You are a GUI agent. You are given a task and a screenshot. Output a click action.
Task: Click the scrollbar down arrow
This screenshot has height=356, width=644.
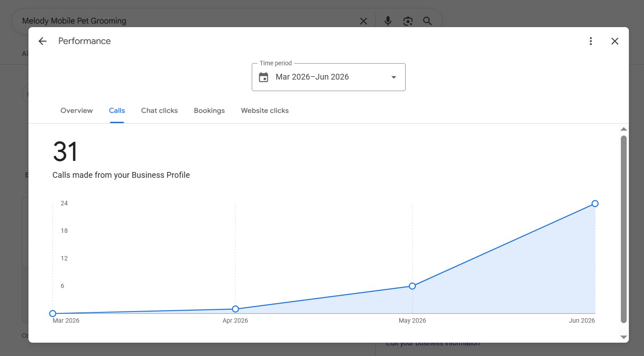tap(624, 337)
